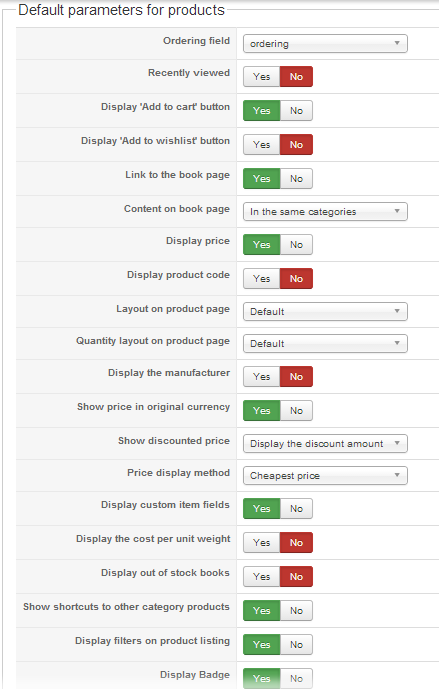Pick Yes for Show price in original currency
This screenshot has height=689, width=439.
pyautogui.click(x=261, y=410)
